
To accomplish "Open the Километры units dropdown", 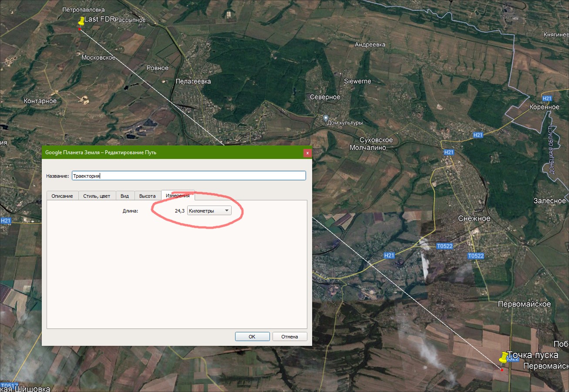I will tap(209, 211).
